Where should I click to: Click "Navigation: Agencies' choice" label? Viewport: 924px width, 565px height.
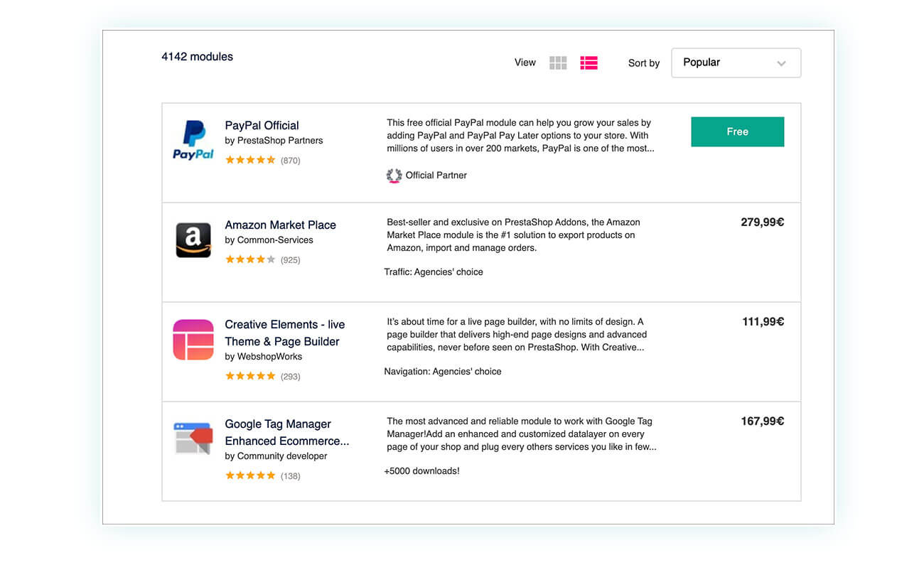pyautogui.click(x=443, y=372)
